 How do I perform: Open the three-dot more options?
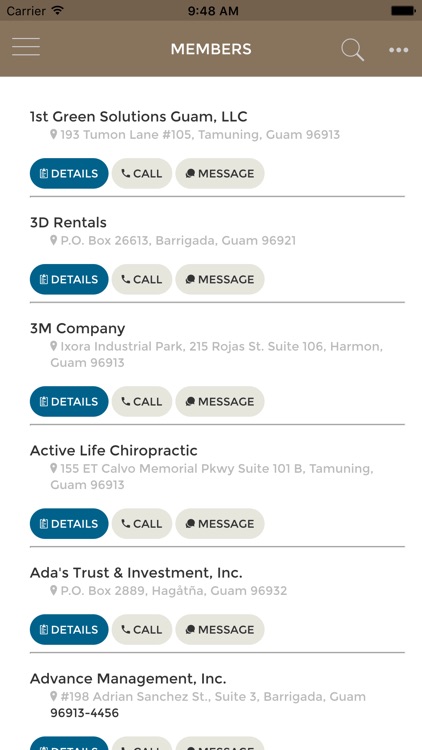coord(399,50)
